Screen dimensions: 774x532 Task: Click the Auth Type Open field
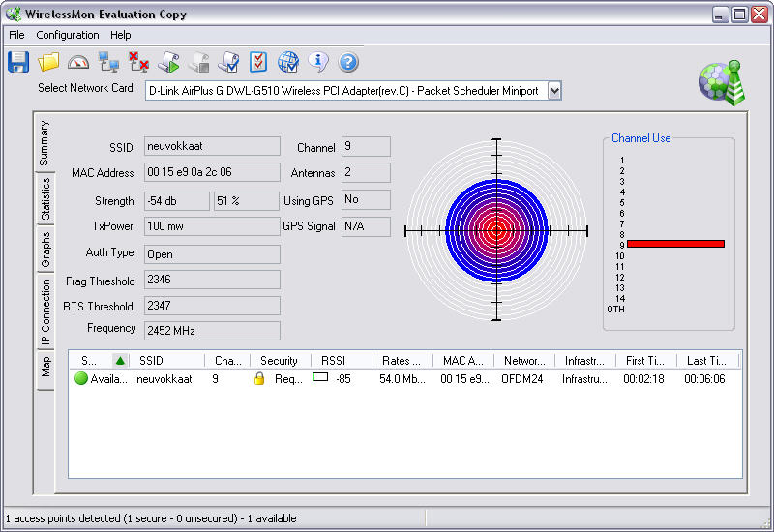coord(212,254)
